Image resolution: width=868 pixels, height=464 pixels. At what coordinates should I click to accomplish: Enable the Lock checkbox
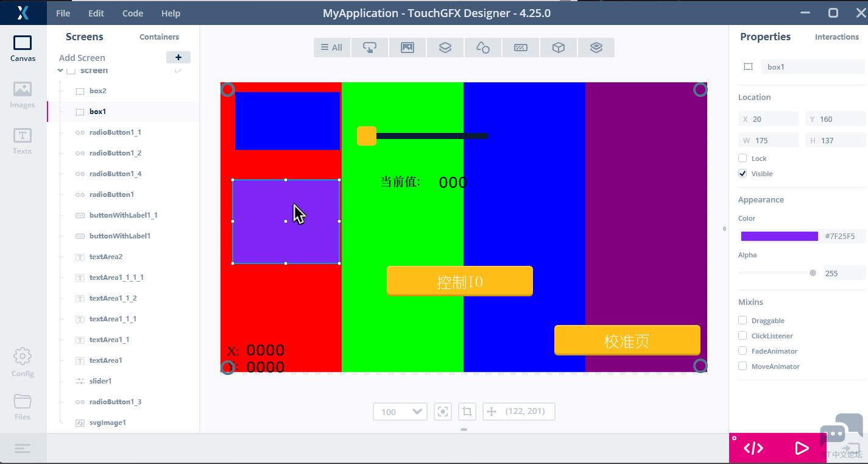click(x=743, y=158)
